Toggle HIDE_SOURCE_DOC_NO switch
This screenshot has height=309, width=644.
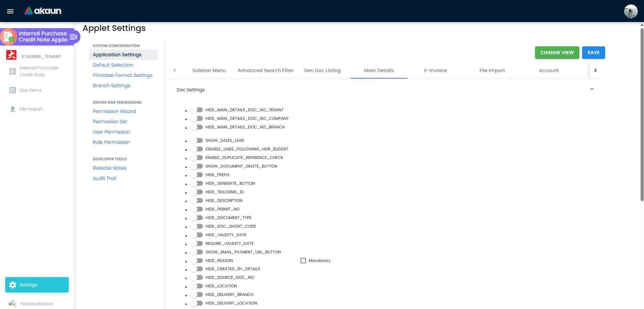click(197, 277)
